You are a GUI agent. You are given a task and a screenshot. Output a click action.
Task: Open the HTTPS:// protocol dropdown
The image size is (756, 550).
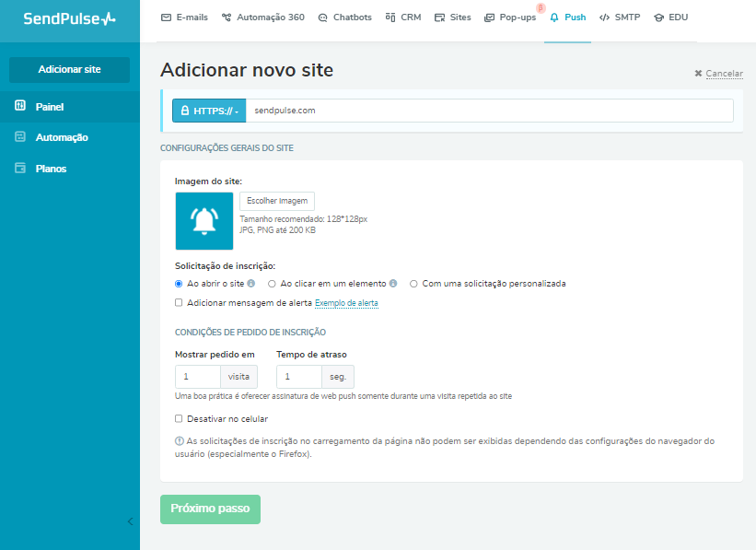(x=209, y=111)
